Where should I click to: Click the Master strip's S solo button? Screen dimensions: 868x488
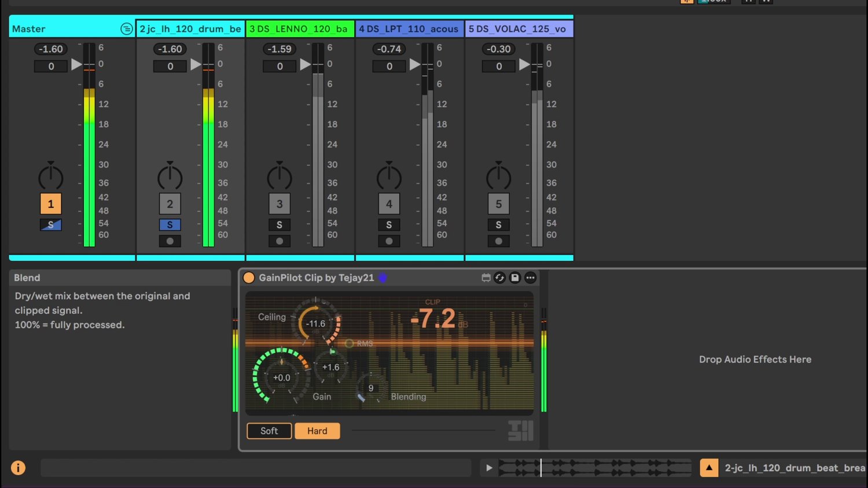click(x=51, y=225)
